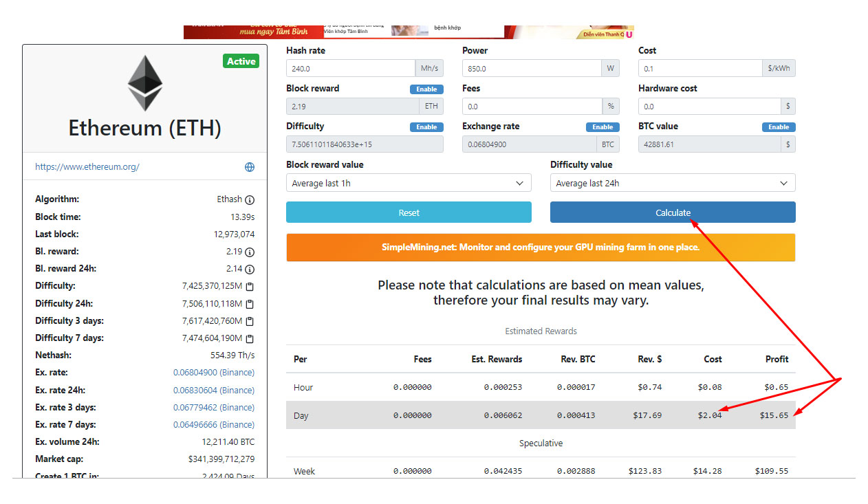Click the Block reward 2.19 field
The height and width of the screenshot is (504, 868).
[x=352, y=107]
